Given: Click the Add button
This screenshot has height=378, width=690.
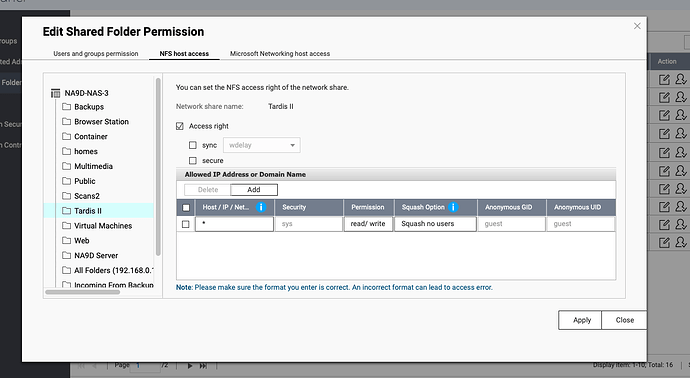Looking at the screenshot, I should (x=254, y=190).
